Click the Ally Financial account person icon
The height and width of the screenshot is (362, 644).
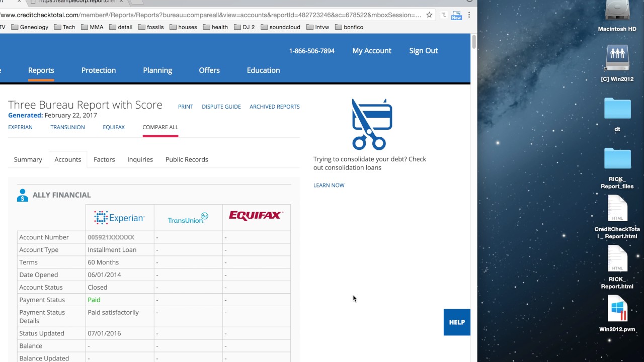[x=22, y=195]
